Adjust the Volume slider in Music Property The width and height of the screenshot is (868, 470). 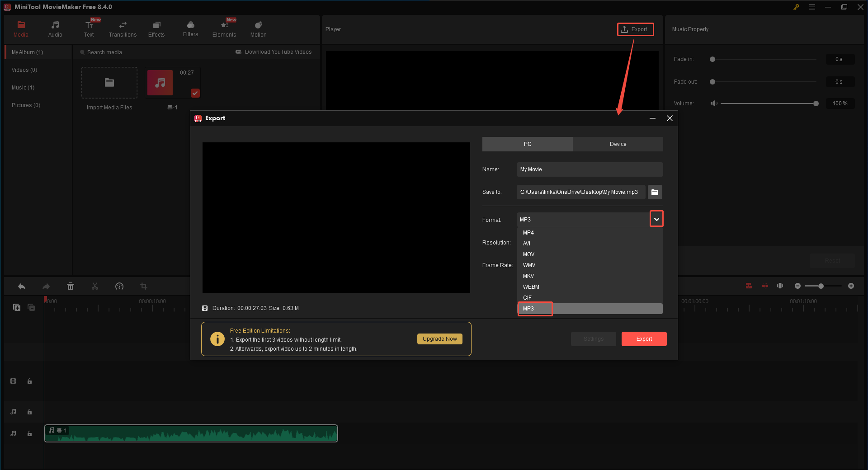tap(816, 103)
